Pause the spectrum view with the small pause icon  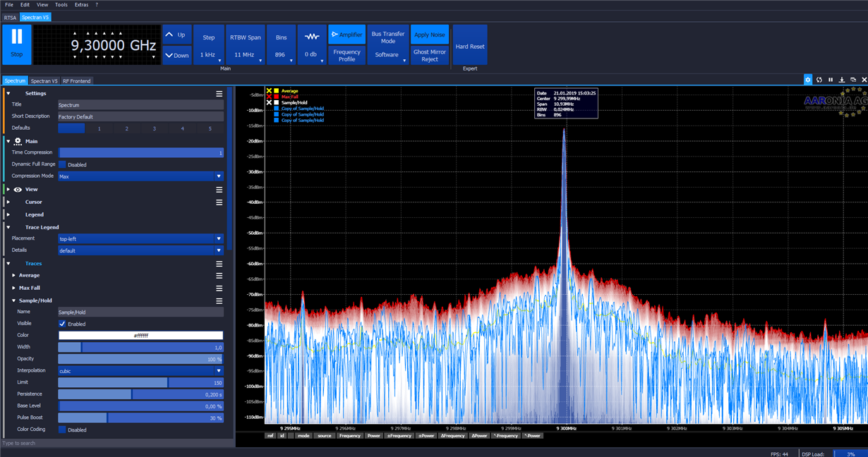[831, 80]
